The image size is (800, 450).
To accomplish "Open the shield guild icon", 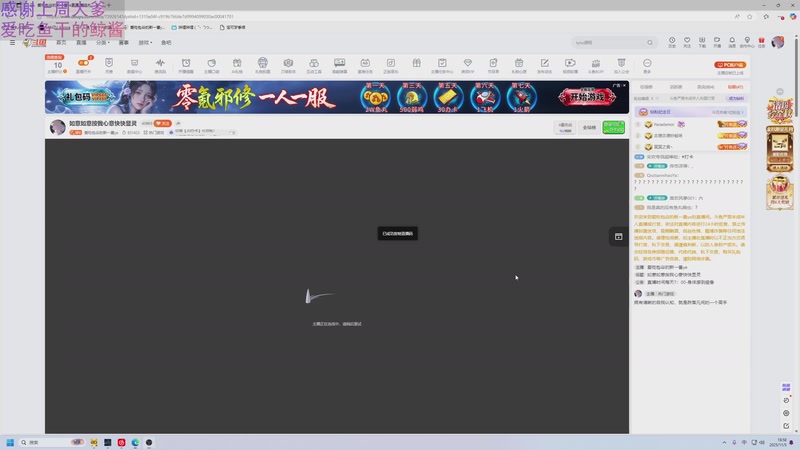I will coord(621,65).
